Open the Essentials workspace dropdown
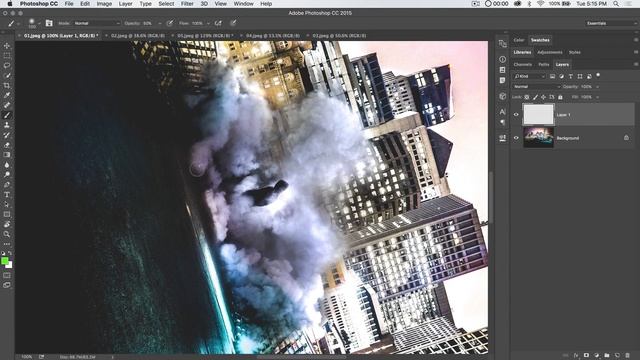Image resolution: width=640 pixels, height=360 pixels. (x=611, y=23)
